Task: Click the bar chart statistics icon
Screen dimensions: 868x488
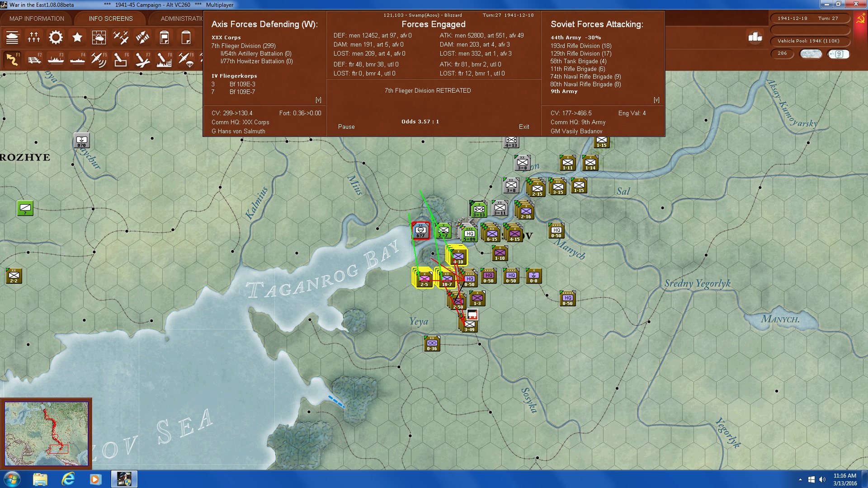Action: point(755,37)
